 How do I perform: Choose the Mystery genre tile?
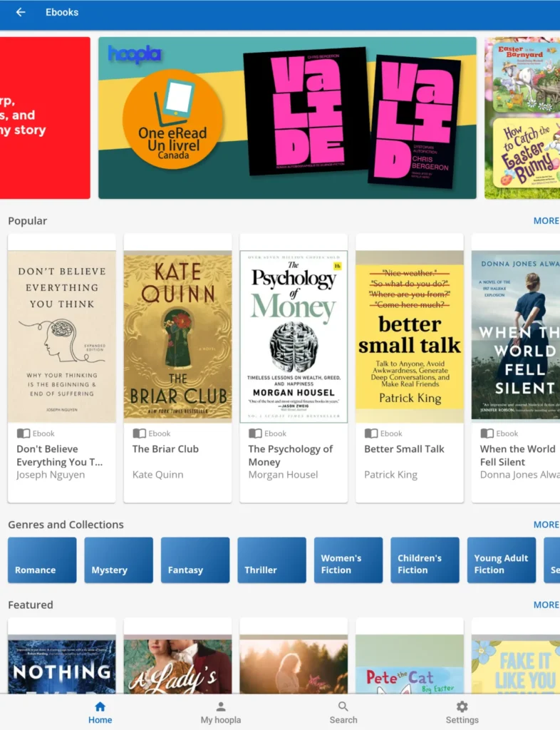coord(118,560)
